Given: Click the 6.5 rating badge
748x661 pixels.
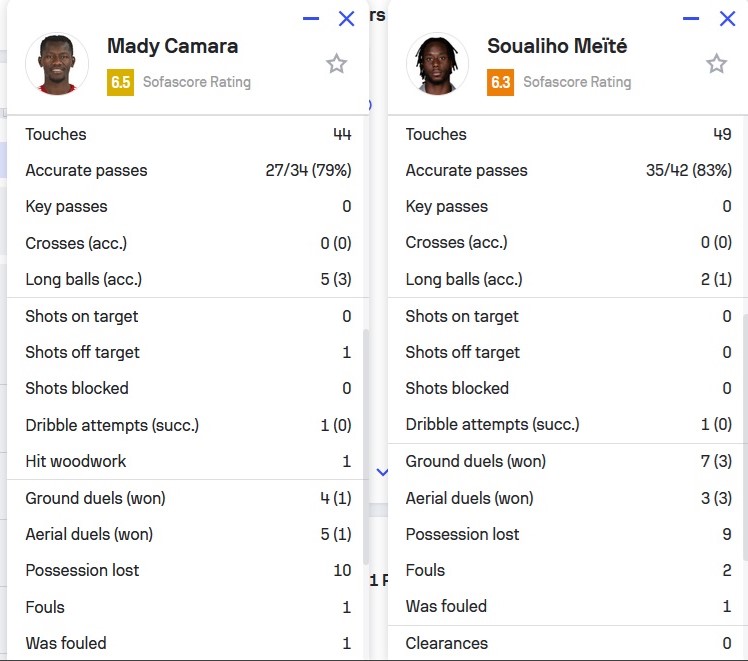Looking at the screenshot, I should click(120, 82).
